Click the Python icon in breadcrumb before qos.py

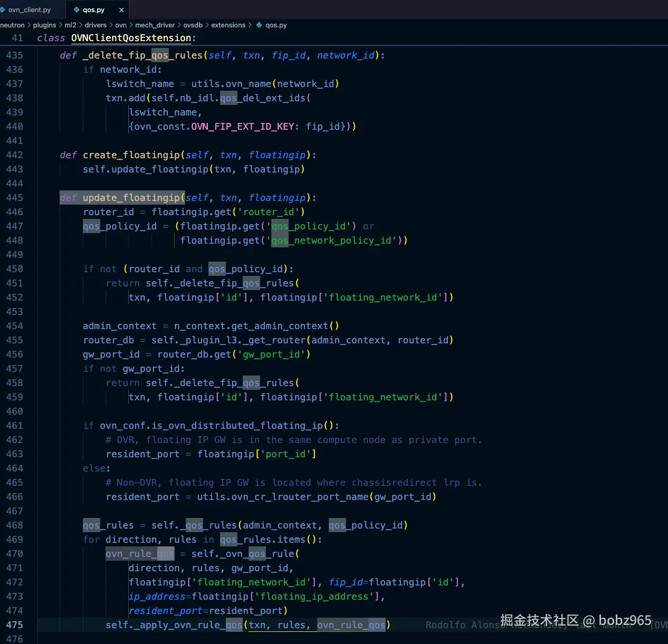point(259,25)
